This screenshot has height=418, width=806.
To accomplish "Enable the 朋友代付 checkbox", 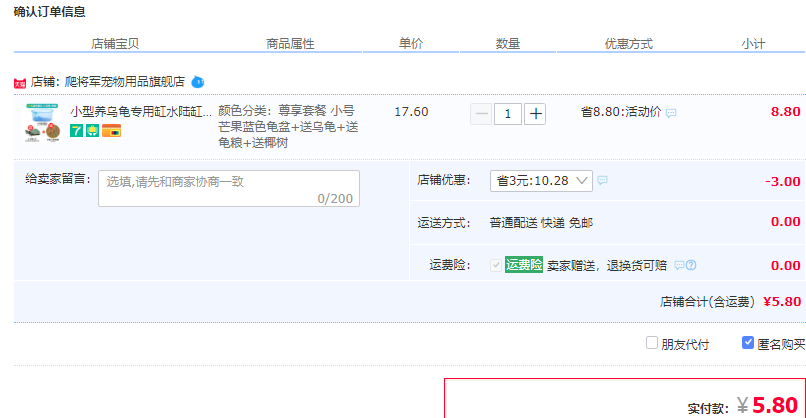I will tap(652, 343).
